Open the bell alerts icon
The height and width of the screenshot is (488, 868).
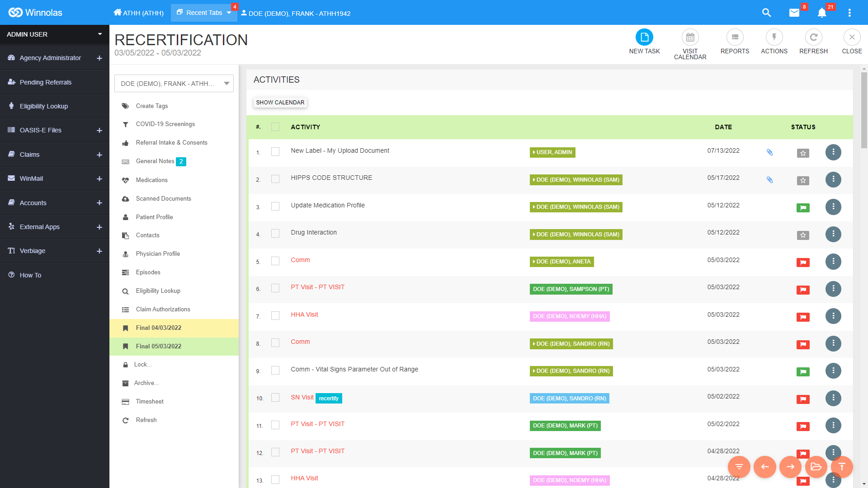(x=822, y=13)
